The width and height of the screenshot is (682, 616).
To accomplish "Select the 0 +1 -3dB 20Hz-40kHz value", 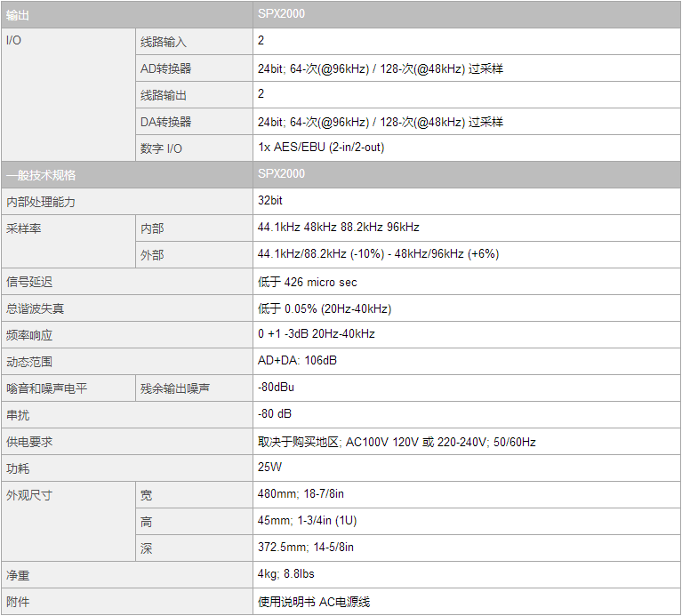I will point(317,334).
